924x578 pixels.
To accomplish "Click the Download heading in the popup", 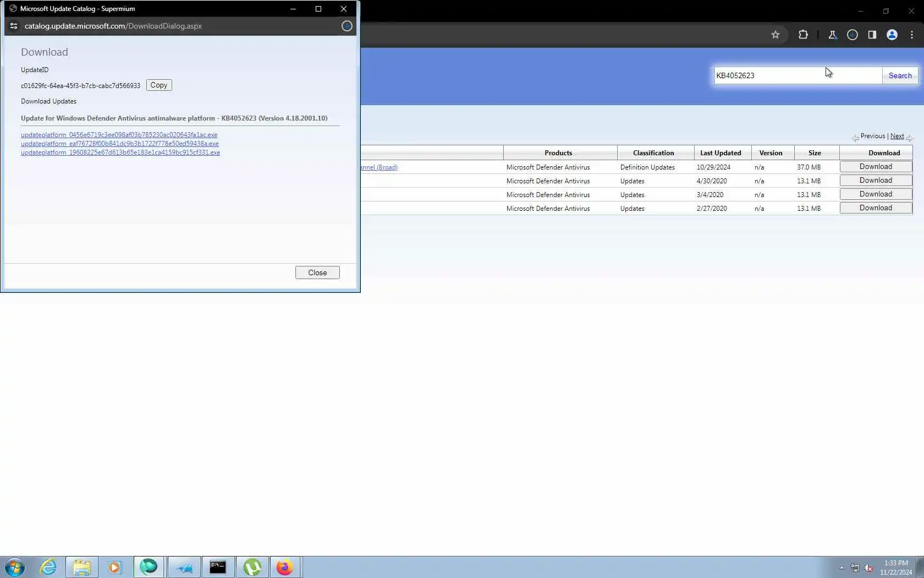I will click(45, 52).
